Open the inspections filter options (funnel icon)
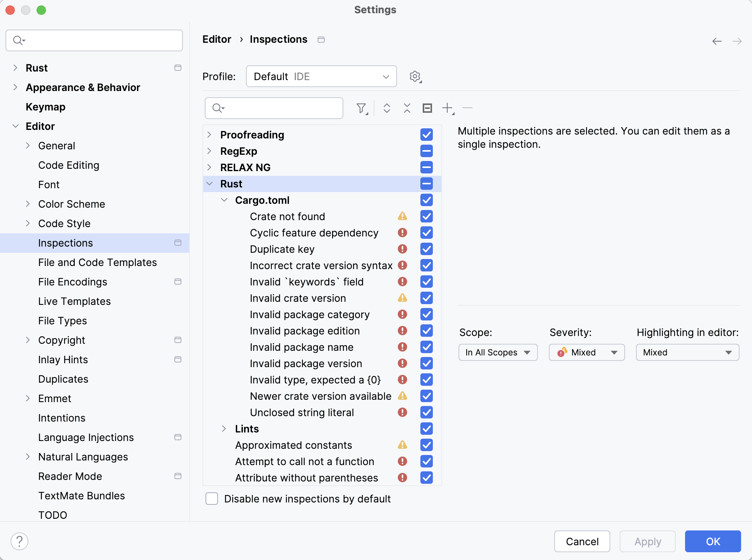This screenshot has width=752, height=560. click(x=362, y=108)
